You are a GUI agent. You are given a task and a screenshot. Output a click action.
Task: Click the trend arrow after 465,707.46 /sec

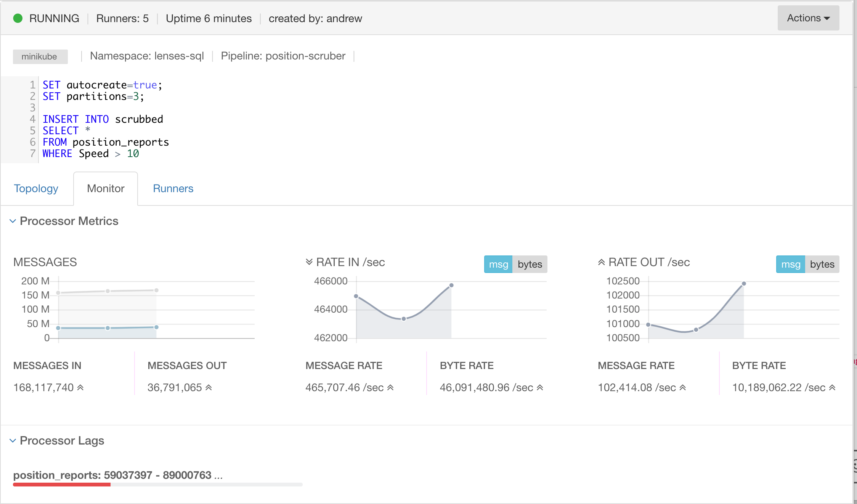click(x=390, y=388)
